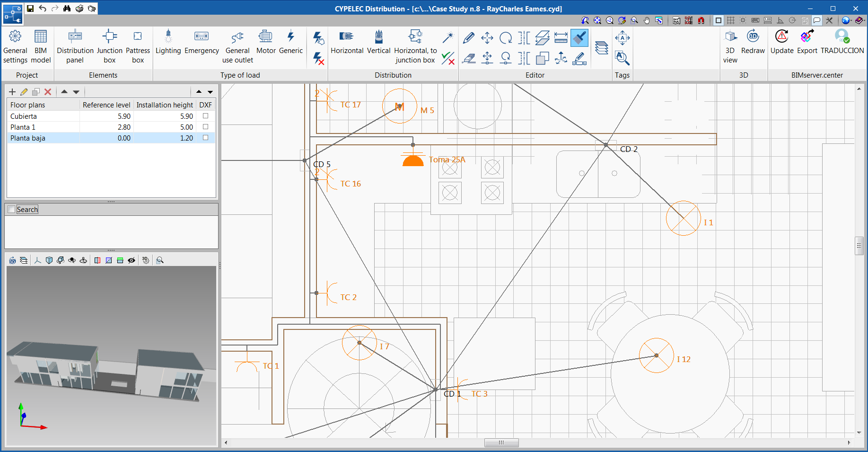Add a new floor plan

coord(12,92)
